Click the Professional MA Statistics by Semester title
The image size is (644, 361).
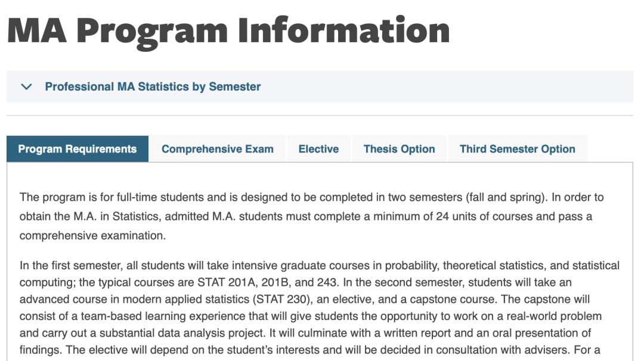pos(153,87)
